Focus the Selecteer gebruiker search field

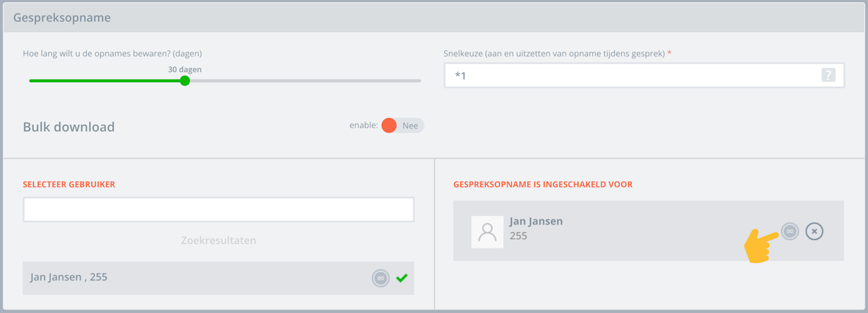pos(218,210)
